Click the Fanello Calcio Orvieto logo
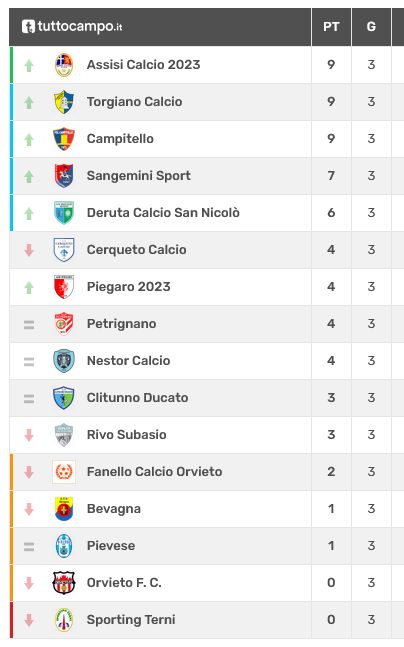Viewport: 404px width, 647px height. pyautogui.click(x=64, y=472)
